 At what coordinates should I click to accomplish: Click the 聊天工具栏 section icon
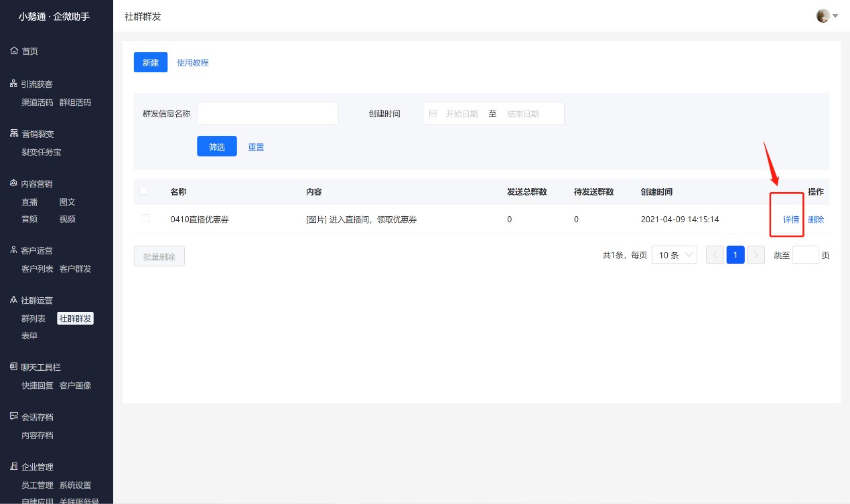[x=14, y=367]
